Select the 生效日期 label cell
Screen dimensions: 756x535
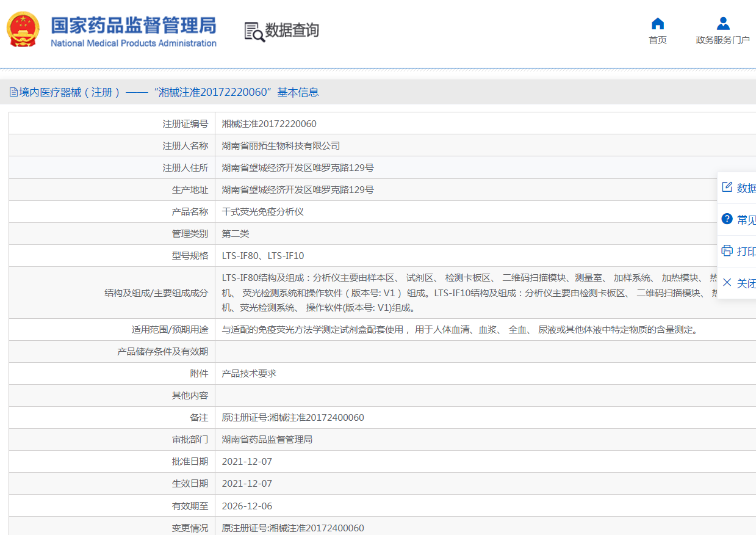click(x=112, y=484)
